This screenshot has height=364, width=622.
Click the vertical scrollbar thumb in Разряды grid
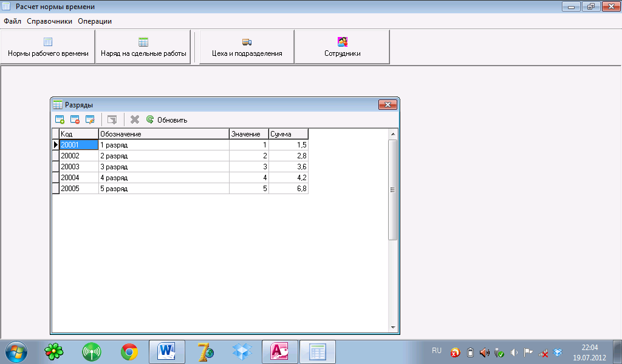(x=393, y=190)
